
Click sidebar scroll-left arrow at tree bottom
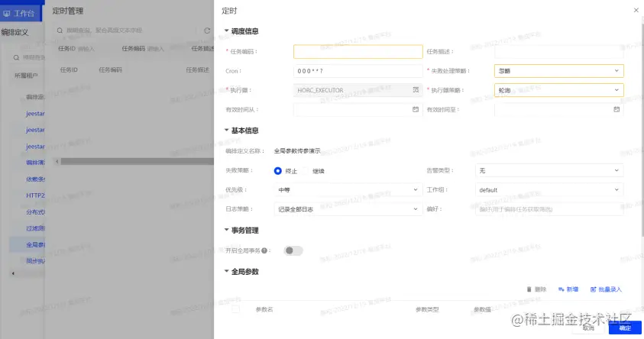point(13,273)
